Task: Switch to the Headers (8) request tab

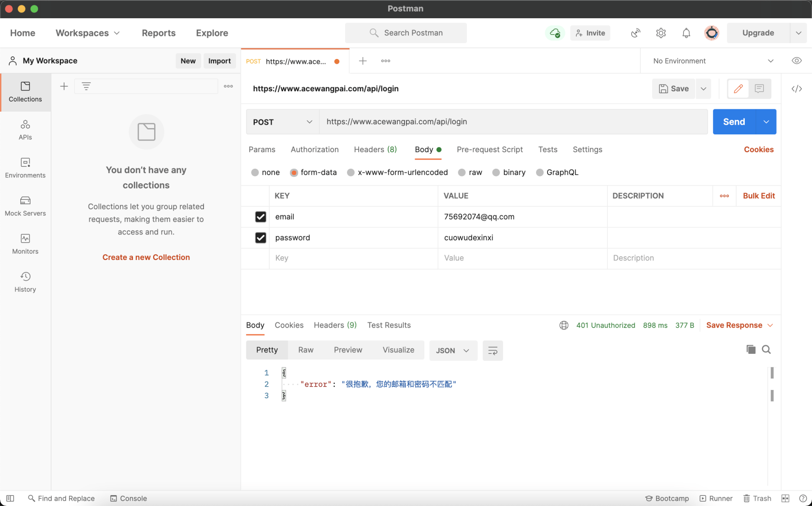Action: coord(375,149)
